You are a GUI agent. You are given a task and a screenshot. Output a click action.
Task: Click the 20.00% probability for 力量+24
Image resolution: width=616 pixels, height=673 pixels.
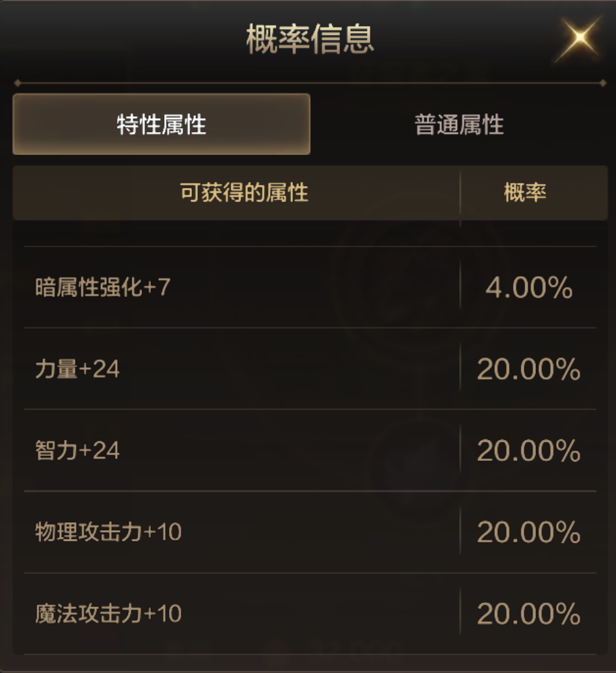(528, 370)
